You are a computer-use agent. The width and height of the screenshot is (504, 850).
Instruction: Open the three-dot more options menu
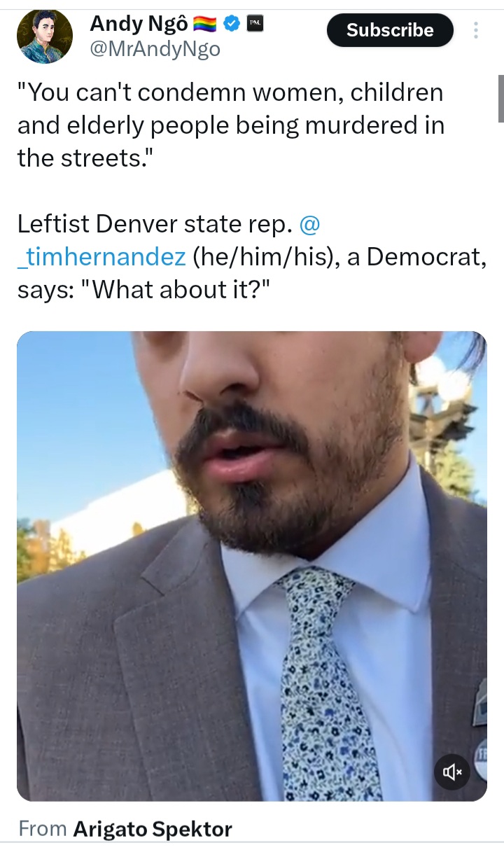476,30
